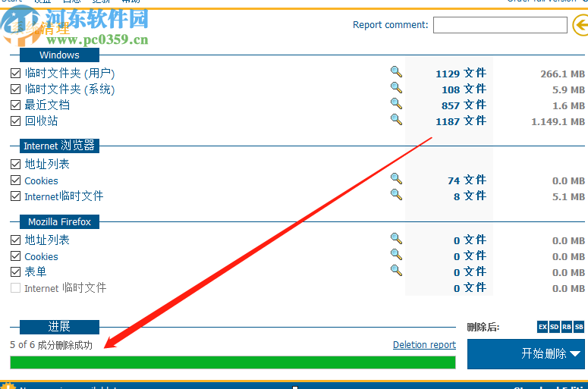The width and height of the screenshot is (588, 389).
Task: Click into the Report comment field
Action: 500,25
